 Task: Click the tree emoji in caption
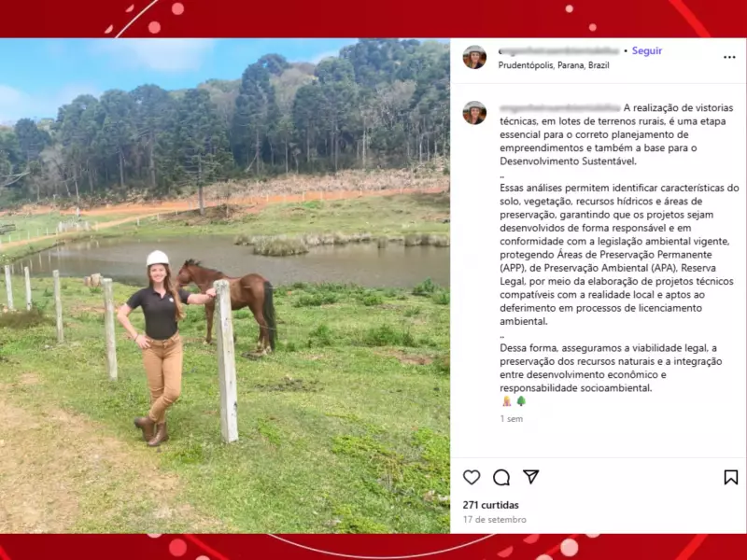521,401
